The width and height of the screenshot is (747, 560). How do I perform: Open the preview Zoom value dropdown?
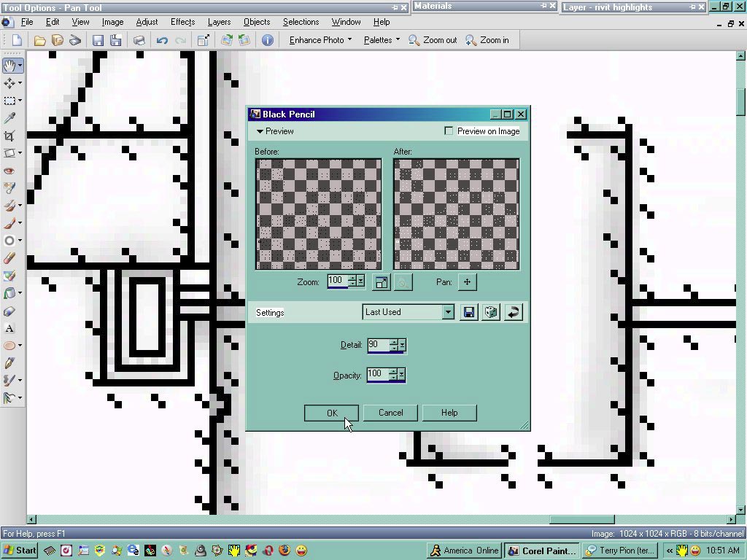361,281
